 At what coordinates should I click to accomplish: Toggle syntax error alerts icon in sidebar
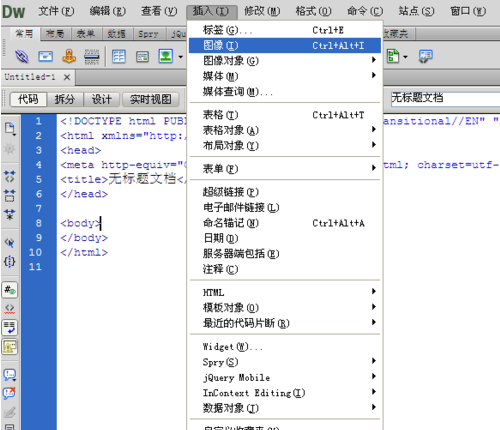(10, 347)
